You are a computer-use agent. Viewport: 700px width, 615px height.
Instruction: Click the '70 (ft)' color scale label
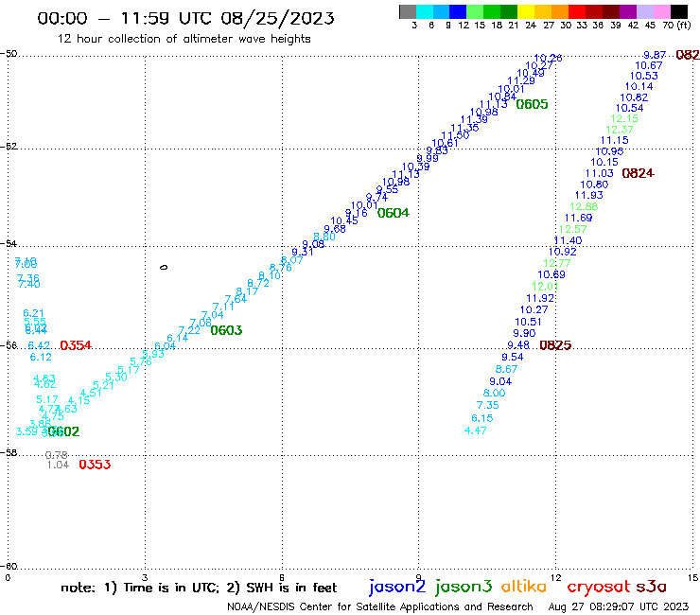coord(676,26)
